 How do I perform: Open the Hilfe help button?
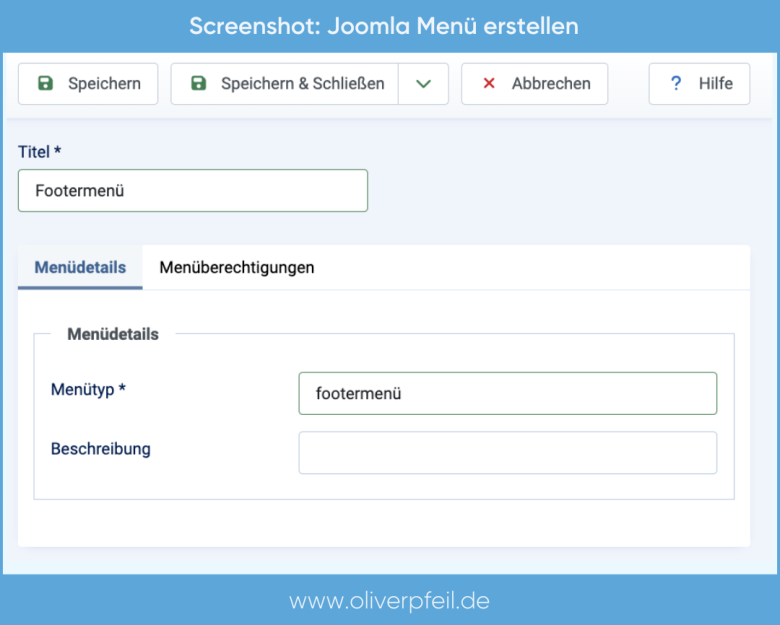(699, 84)
